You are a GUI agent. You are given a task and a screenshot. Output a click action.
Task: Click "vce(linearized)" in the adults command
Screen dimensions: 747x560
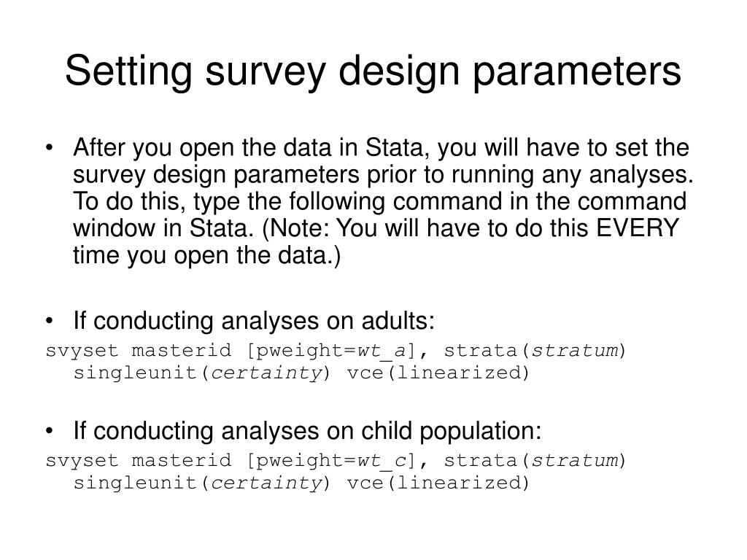pyautogui.click(x=438, y=373)
